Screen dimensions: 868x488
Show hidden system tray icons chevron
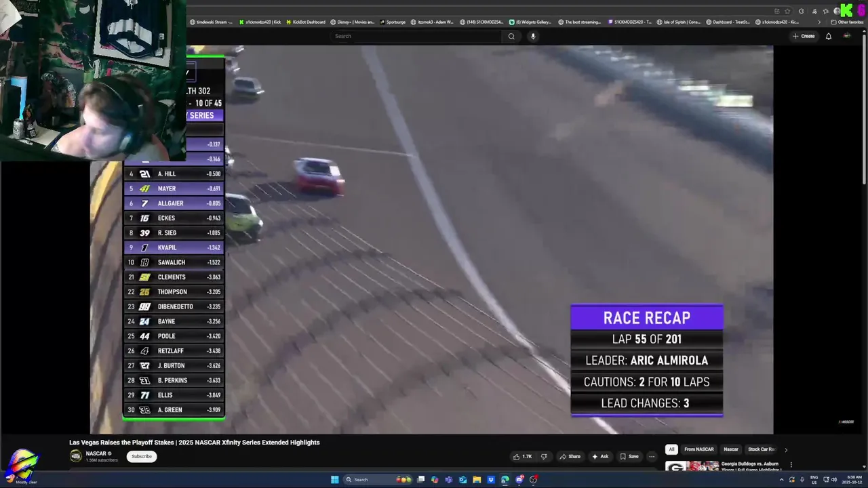point(781,480)
